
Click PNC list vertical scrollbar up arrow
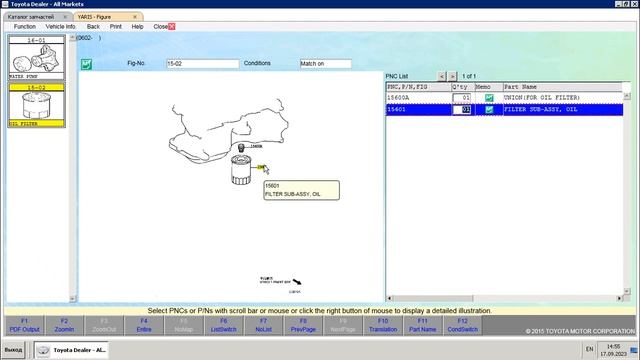click(x=627, y=96)
